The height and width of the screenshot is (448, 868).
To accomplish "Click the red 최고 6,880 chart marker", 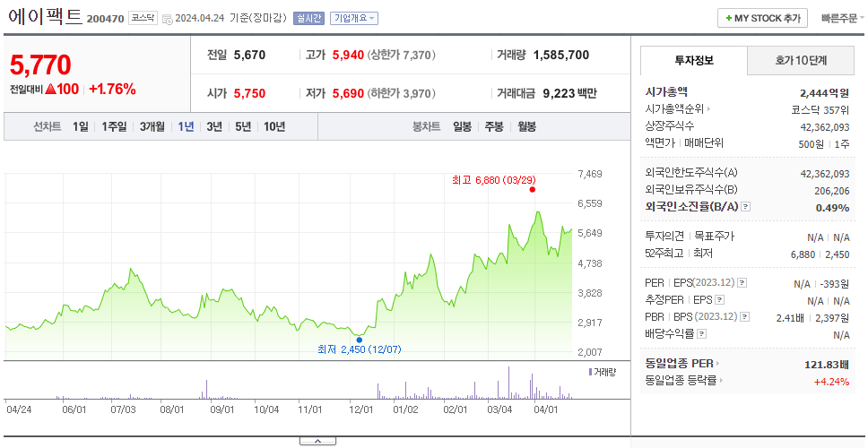I will [533, 189].
